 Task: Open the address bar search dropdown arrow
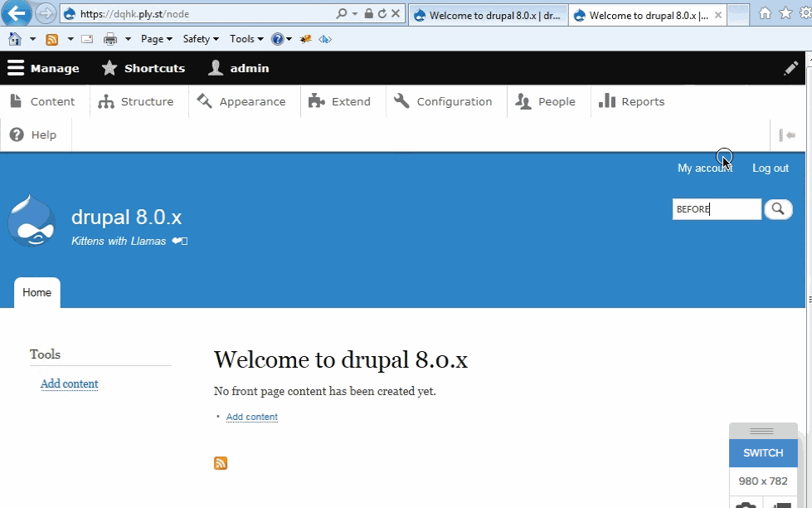(355, 14)
